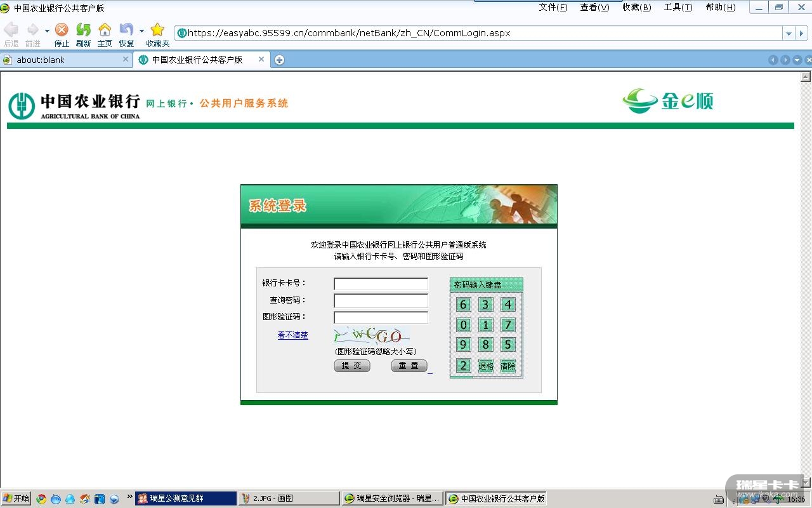The width and height of the screenshot is (812, 508).
Task: Click the Chrome quick launch icon
Action: pos(41,498)
